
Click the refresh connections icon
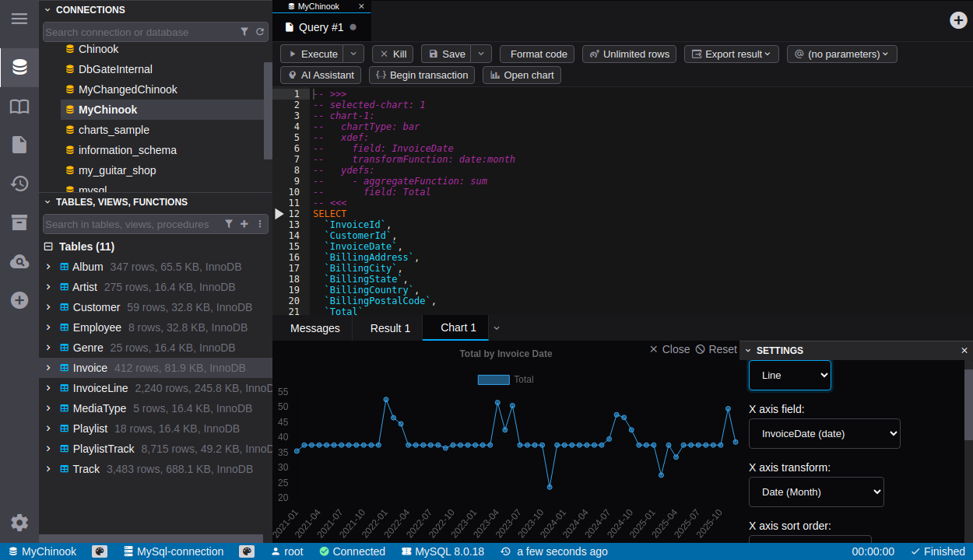[260, 32]
